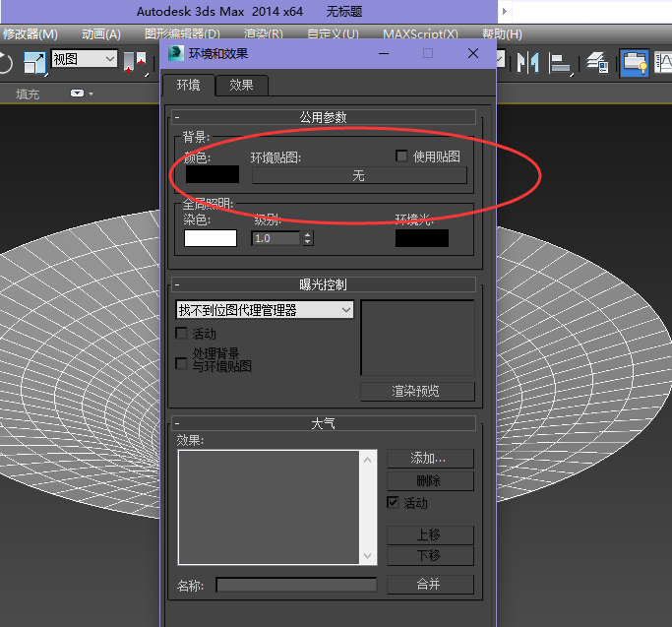Click the 名称 text field
This screenshot has height=627, width=672.
point(296,585)
